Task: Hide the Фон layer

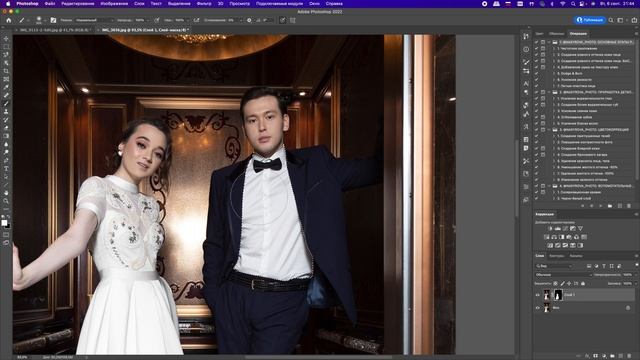Action: pos(538,308)
